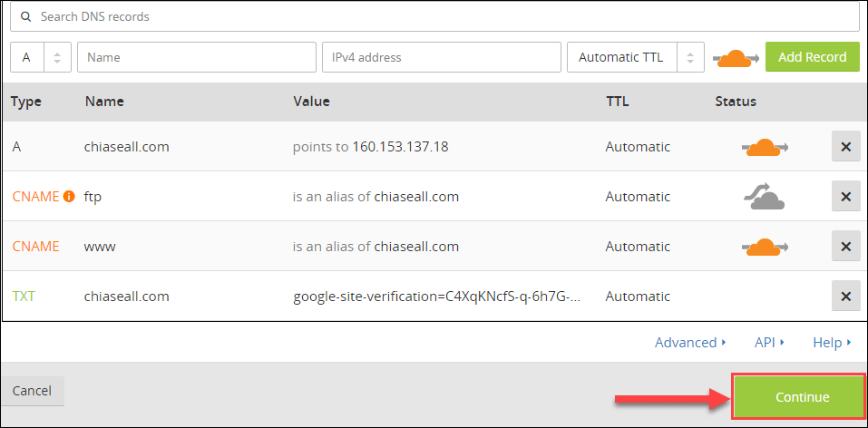The width and height of the screenshot is (868, 428).
Task: Delete the ftp CNAME record
Action: (846, 197)
